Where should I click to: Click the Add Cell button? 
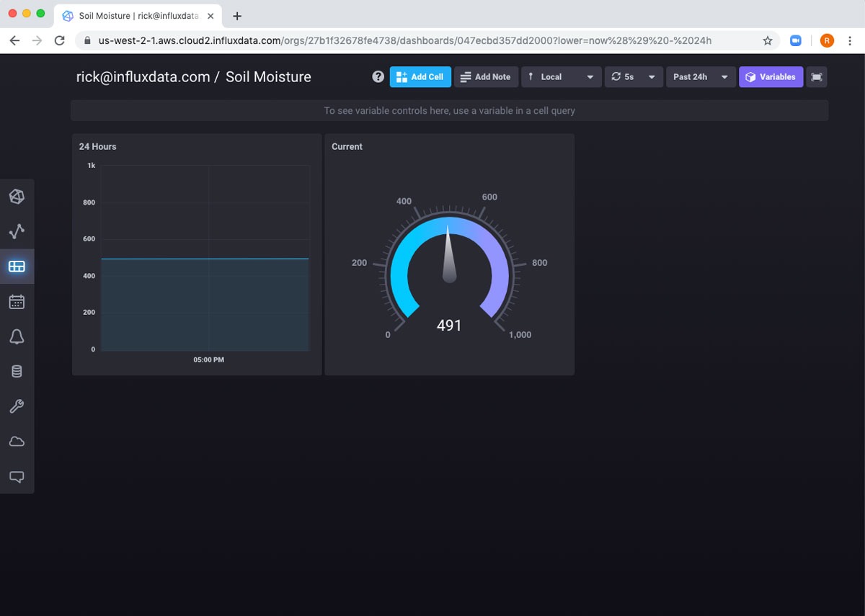420,77
